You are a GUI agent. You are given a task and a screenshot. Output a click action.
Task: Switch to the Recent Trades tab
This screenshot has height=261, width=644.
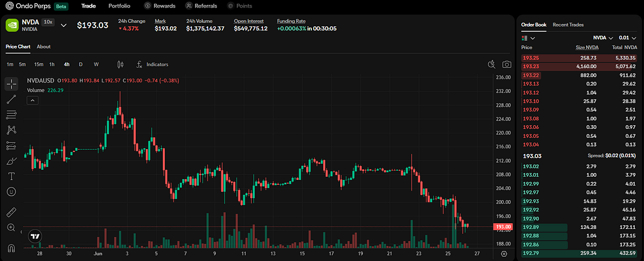click(x=568, y=25)
